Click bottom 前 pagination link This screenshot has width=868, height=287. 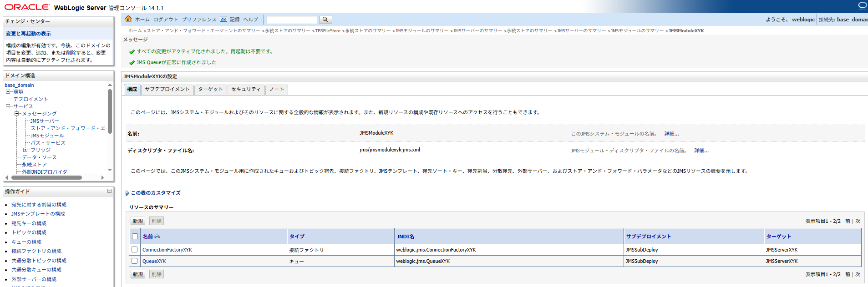point(848,274)
